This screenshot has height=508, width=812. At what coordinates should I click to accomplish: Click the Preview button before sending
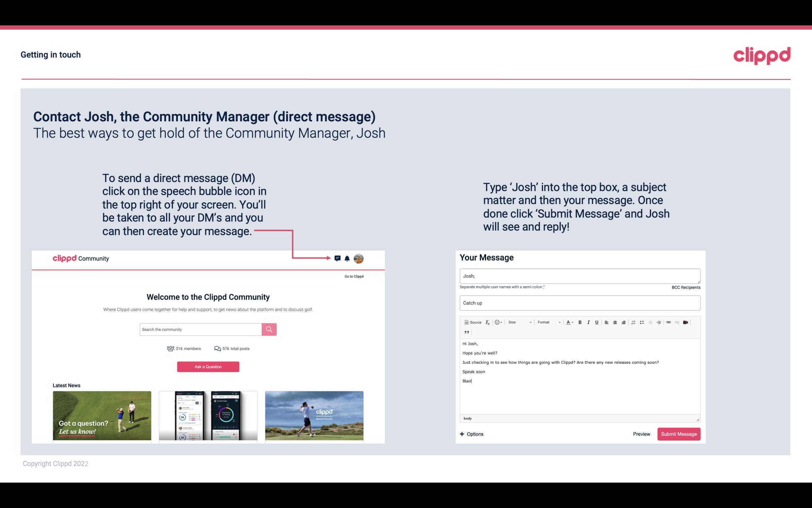pyautogui.click(x=641, y=434)
